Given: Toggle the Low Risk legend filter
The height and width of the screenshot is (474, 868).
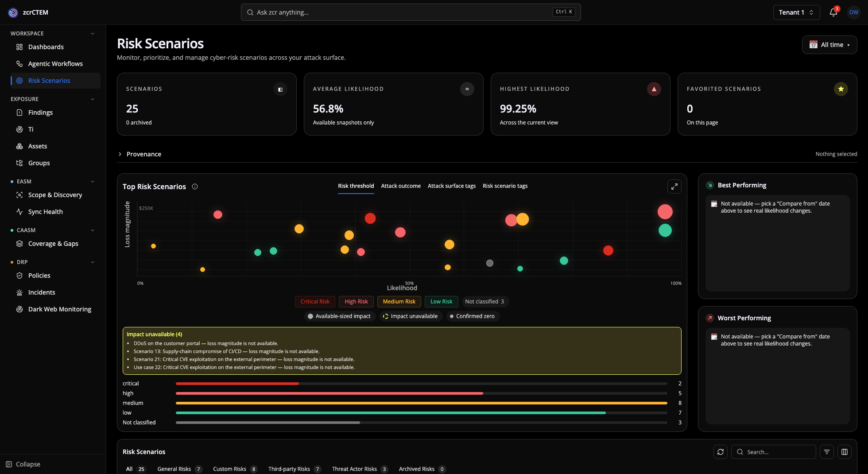Looking at the screenshot, I should (441, 302).
